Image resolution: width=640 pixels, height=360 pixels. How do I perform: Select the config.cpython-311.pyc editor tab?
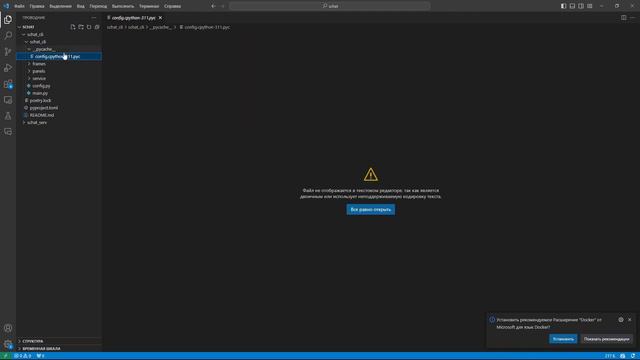(x=133, y=18)
